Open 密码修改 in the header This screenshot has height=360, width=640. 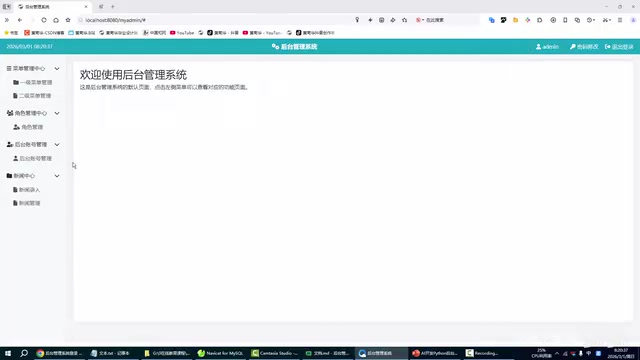584,47
